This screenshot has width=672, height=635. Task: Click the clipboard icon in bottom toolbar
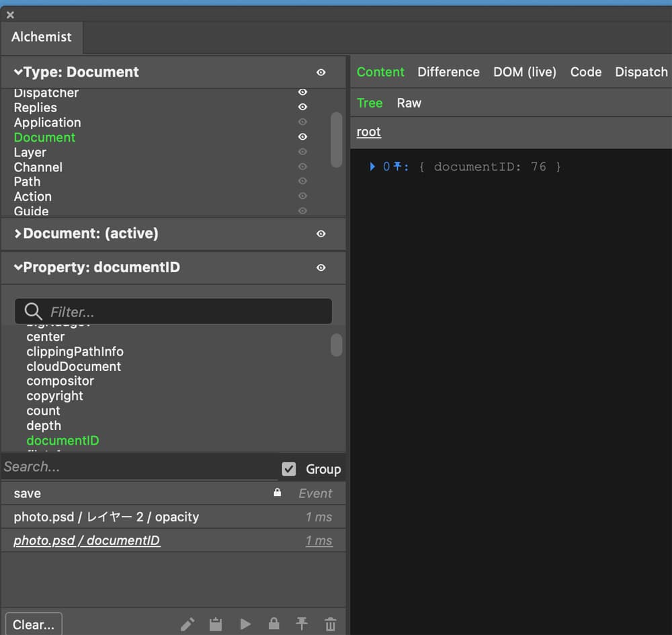216,624
